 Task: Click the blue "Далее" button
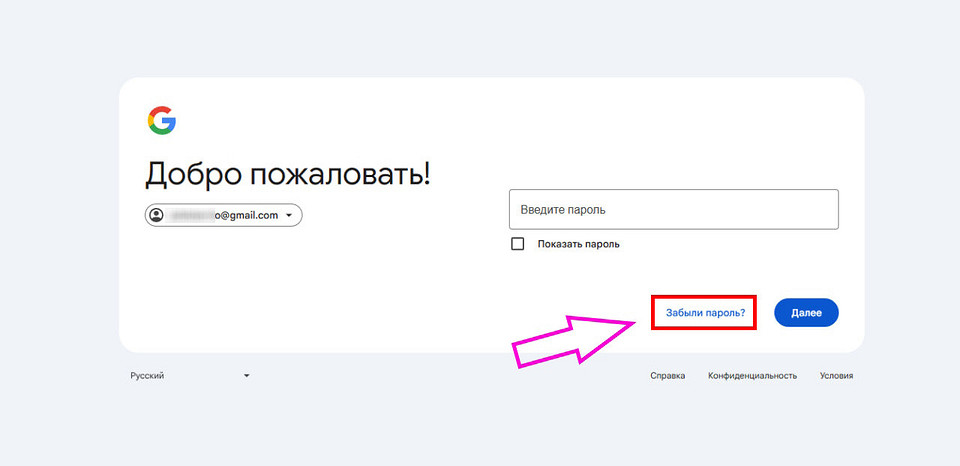click(806, 312)
